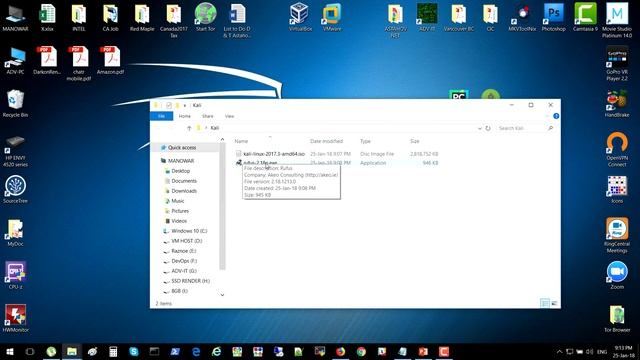Select the MANOWAR computer desktop icon
Image resolution: width=640 pixels, height=360 pixels.
(x=15, y=17)
